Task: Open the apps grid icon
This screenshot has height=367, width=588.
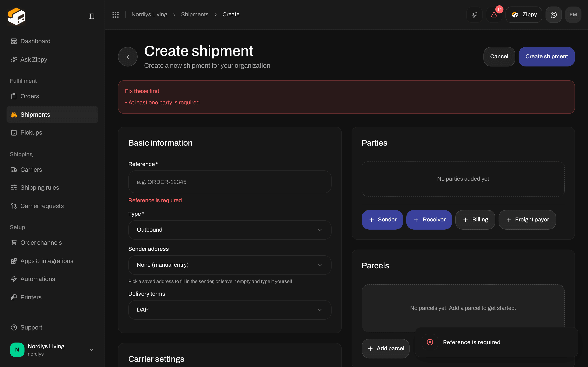Action: (x=115, y=14)
